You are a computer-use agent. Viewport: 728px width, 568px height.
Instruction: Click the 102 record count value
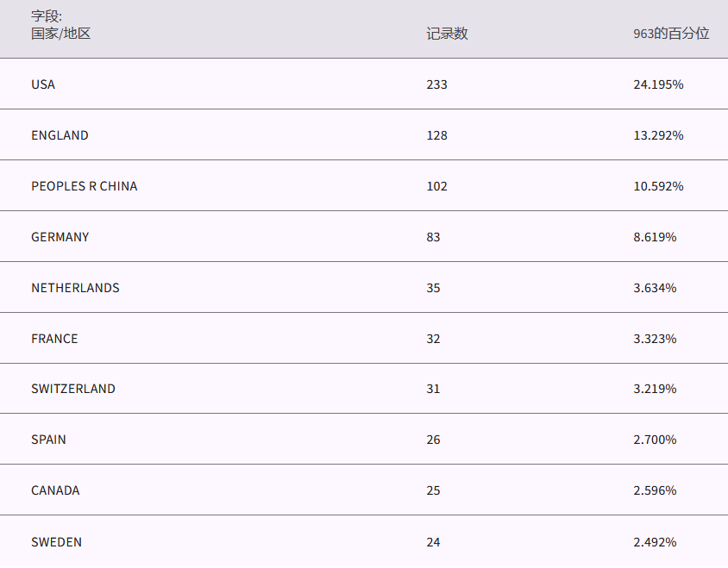tap(436, 186)
